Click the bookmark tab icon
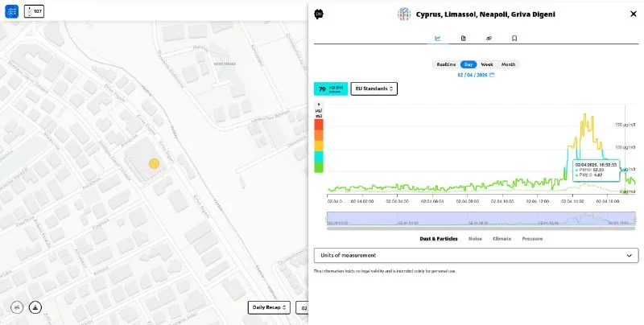The image size is (644, 325). (x=514, y=38)
